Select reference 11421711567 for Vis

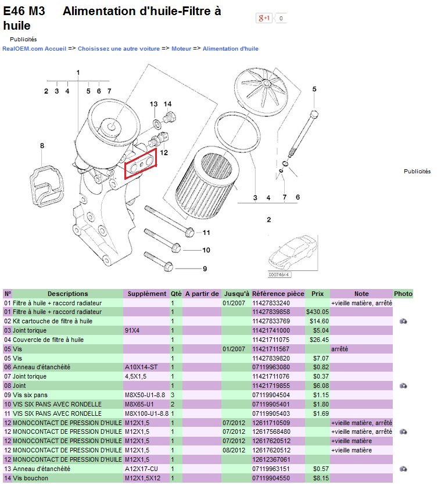[271, 349]
